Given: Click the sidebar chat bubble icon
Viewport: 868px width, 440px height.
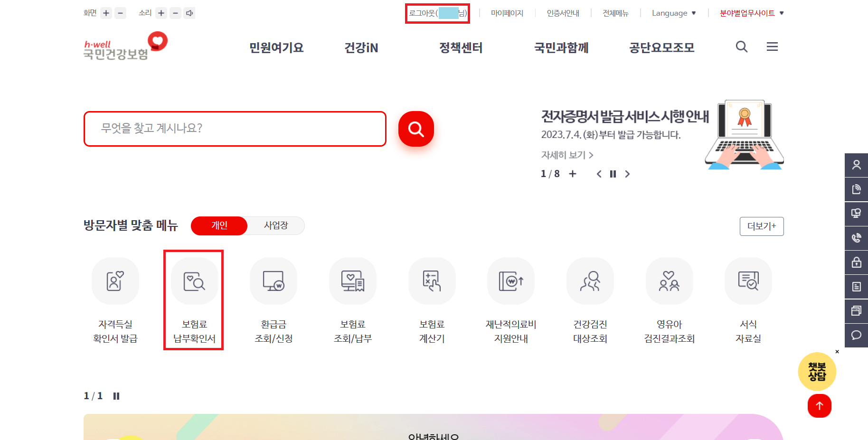Looking at the screenshot, I should point(856,335).
